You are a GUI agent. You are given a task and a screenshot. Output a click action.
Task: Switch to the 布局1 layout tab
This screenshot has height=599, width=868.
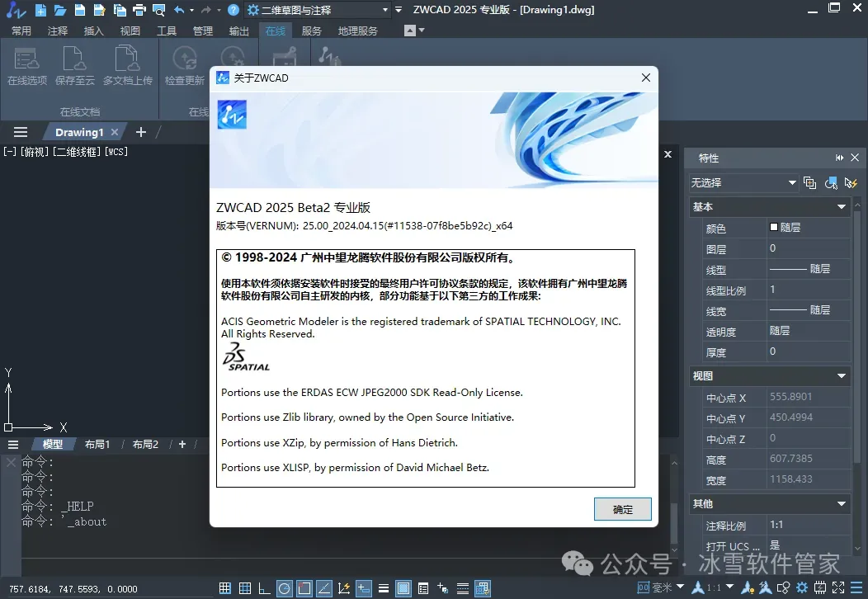97,445
